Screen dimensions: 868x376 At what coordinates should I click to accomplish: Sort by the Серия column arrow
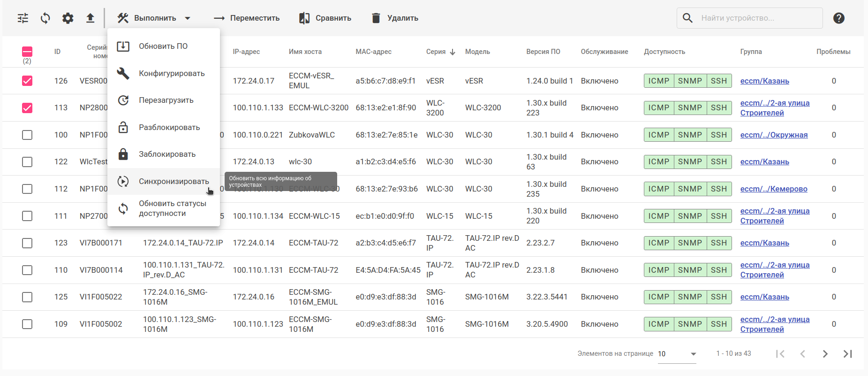point(453,52)
